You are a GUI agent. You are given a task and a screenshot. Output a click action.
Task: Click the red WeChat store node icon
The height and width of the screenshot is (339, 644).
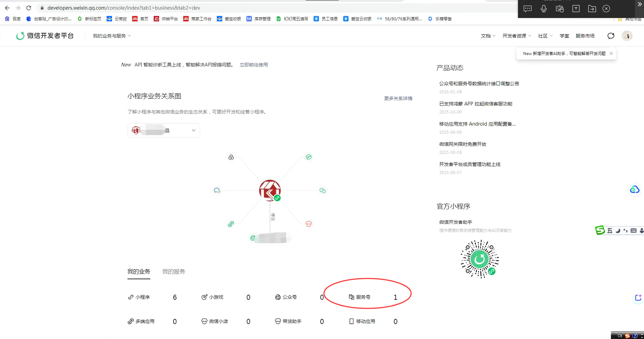[x=309, y=224]
